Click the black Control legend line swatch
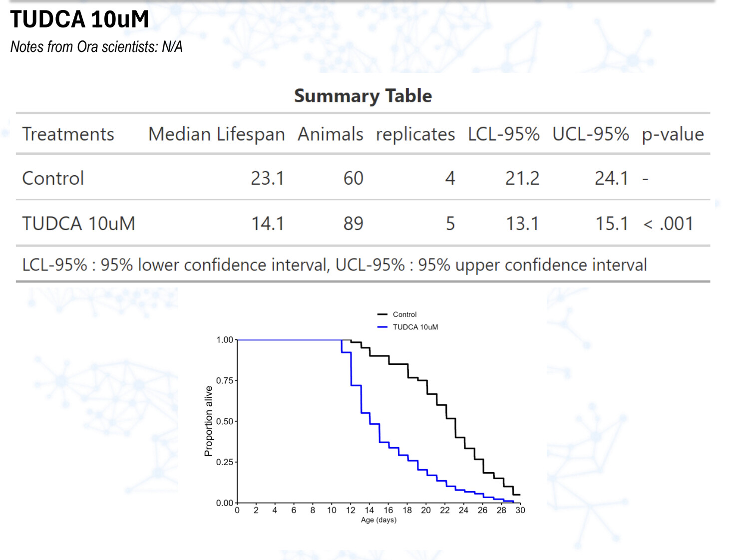734x560 pixels. 382,314
